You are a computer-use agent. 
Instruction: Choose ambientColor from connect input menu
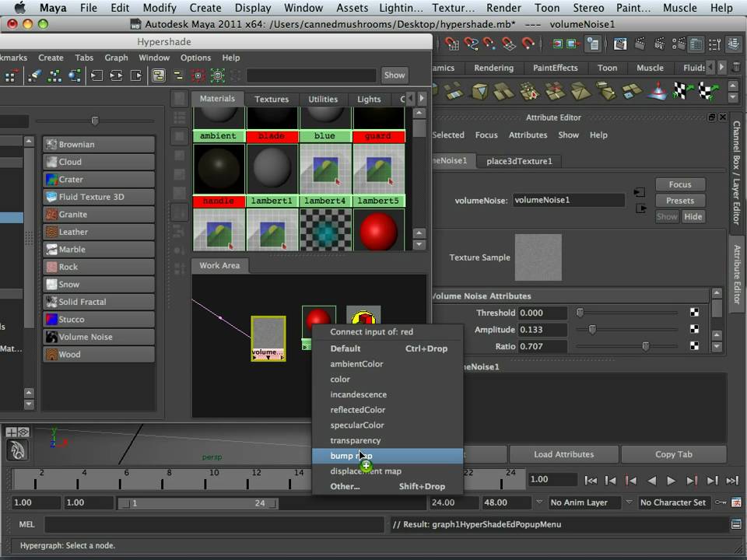coord(388,364)
